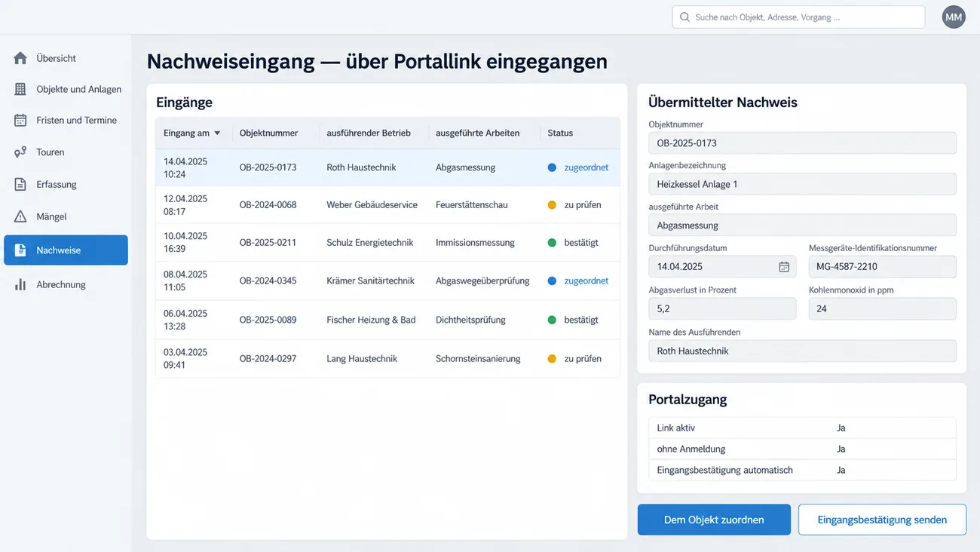This screenshot has width=980, height=552.
Task: Click the Name des Ausführenden field
Action: pos(802,351)
